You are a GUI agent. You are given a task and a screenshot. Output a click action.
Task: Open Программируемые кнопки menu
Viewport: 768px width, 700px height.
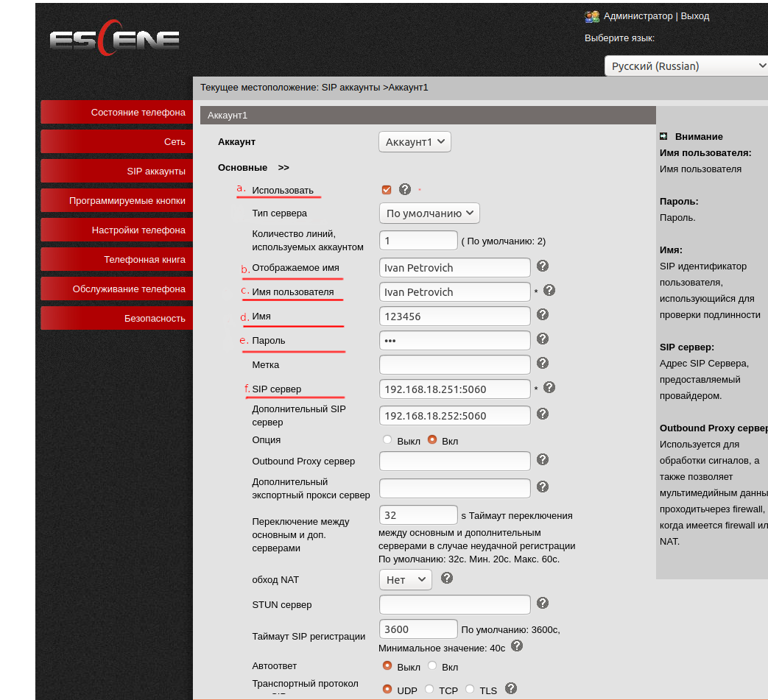coord(116,200)
